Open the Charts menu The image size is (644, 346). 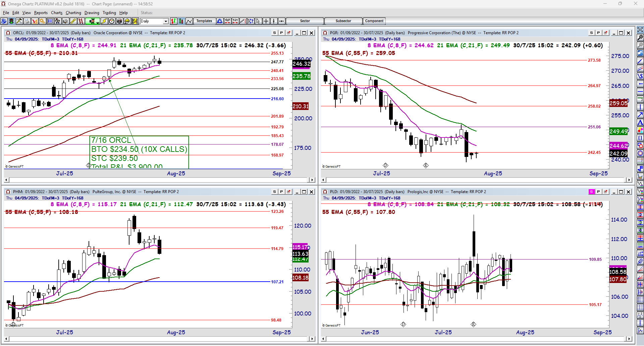point(57,13)
